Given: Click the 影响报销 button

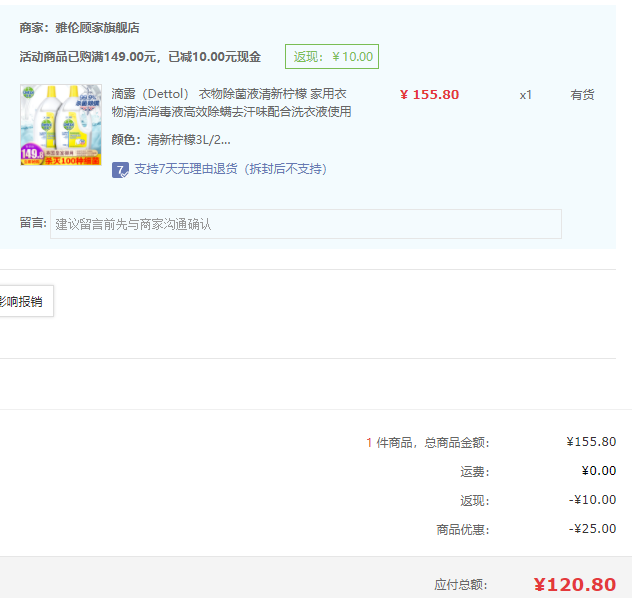Looking at the screenshot, I should point(25,301).
